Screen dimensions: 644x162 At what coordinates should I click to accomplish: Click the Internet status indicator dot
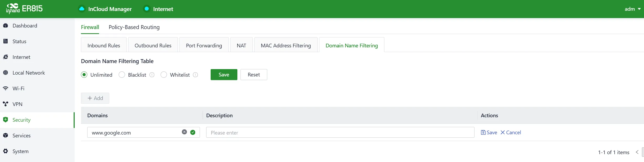click(x=147, y=9)
